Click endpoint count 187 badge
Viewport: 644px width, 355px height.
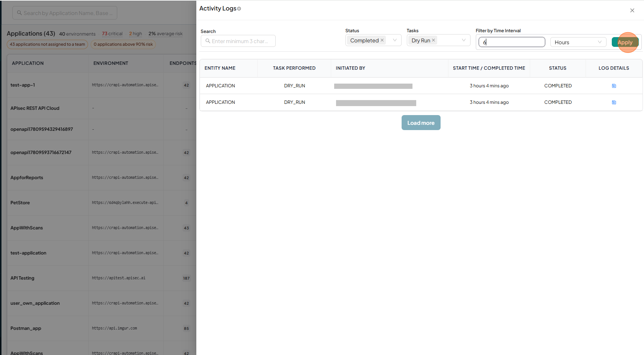[x=186, y=278]
